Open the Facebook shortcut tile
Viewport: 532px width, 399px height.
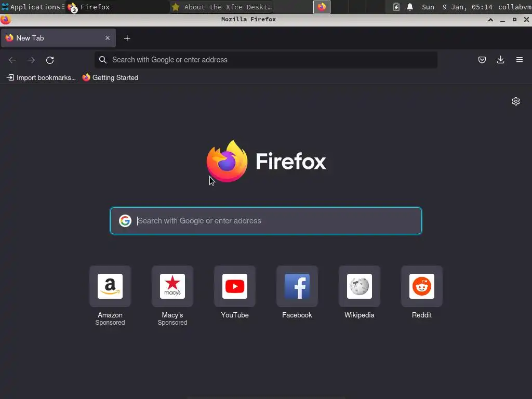(x=297, y=286)
